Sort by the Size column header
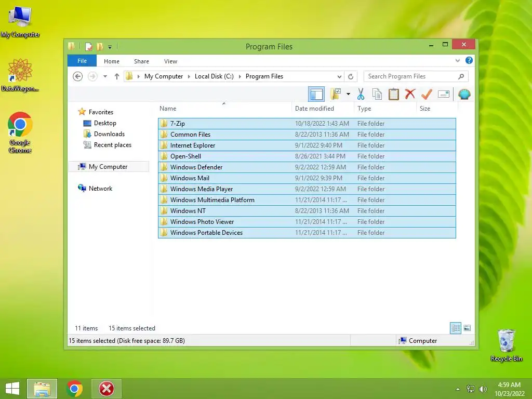The image size is (532, 399). 437,109
